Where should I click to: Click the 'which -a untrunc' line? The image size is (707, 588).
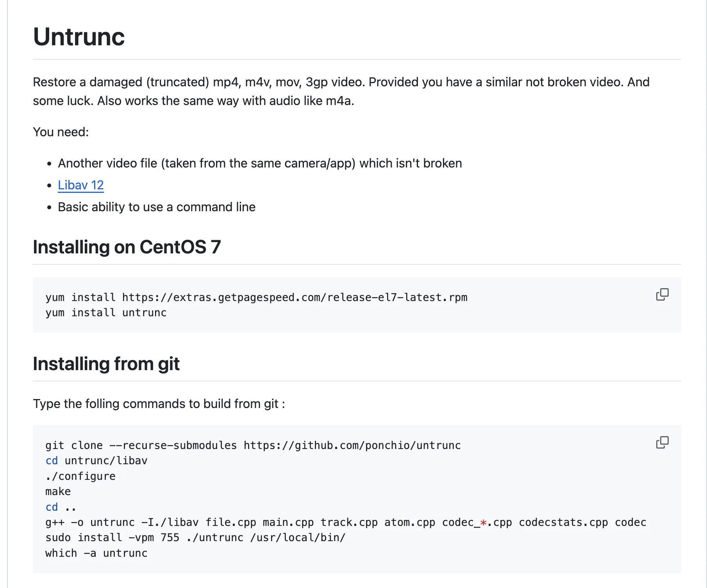tap(96, 553)
